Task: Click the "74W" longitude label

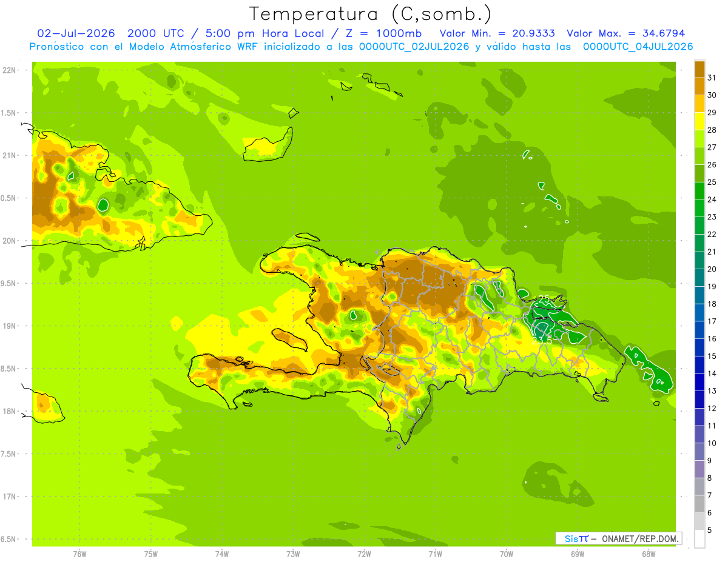Action: 222,554
